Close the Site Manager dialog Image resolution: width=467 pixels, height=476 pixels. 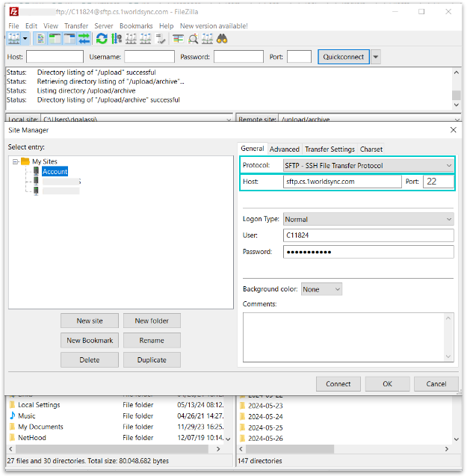(453, 130)
